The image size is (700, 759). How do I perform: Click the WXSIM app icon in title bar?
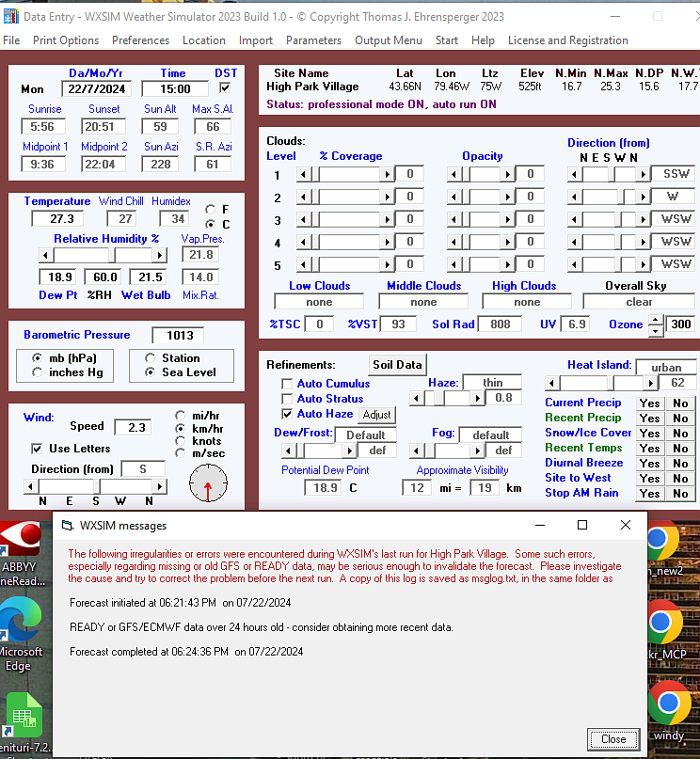point(10,16)
